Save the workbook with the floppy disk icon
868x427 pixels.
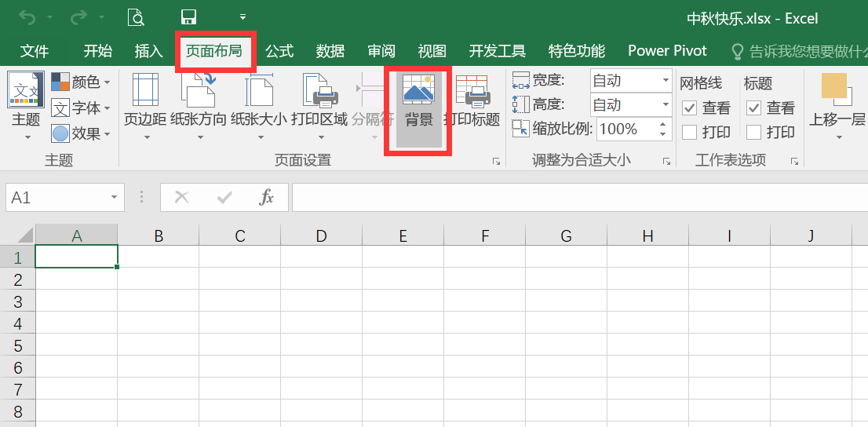click(x=189, y=17)
